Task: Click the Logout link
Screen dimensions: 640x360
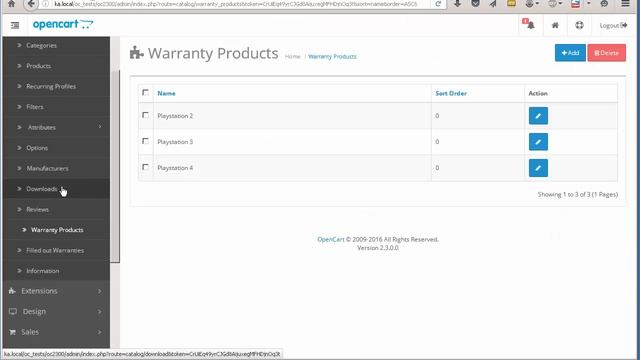Action: (x=613, y=25)
